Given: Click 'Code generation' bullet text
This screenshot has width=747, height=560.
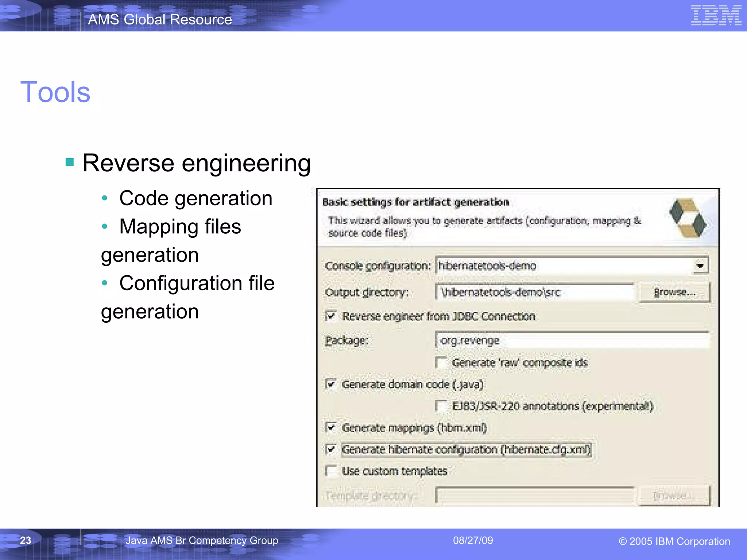Looking at the screenshot, I should pos(196,198).
